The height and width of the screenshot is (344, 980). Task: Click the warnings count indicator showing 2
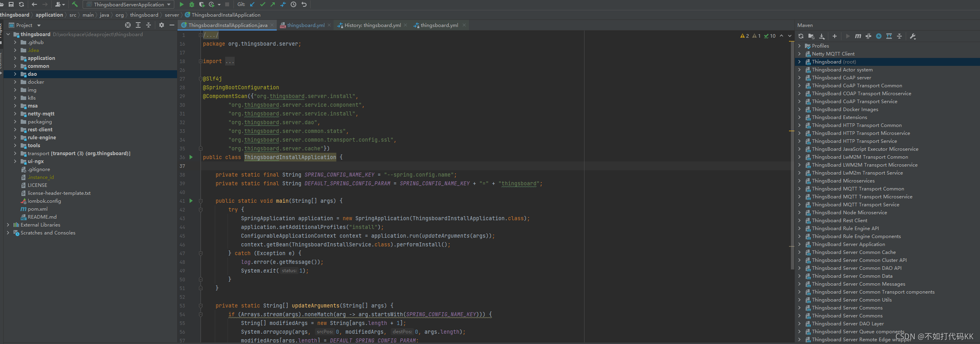coord(745,36)
